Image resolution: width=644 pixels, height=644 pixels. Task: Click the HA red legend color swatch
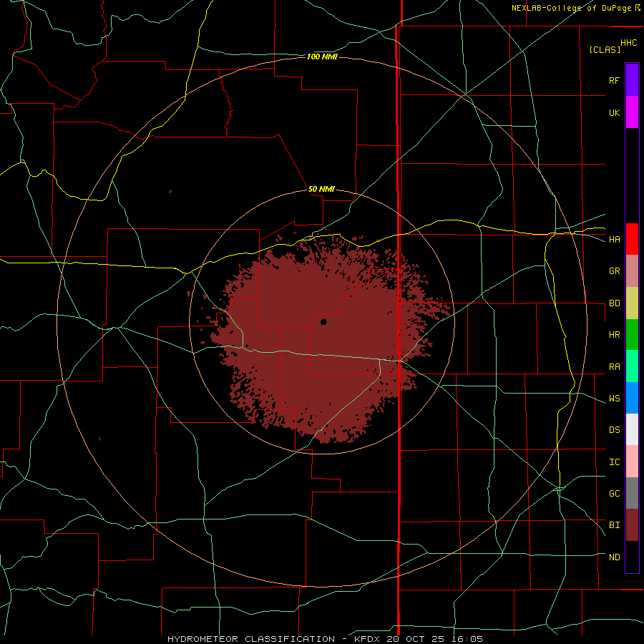(x=632, y=239)
